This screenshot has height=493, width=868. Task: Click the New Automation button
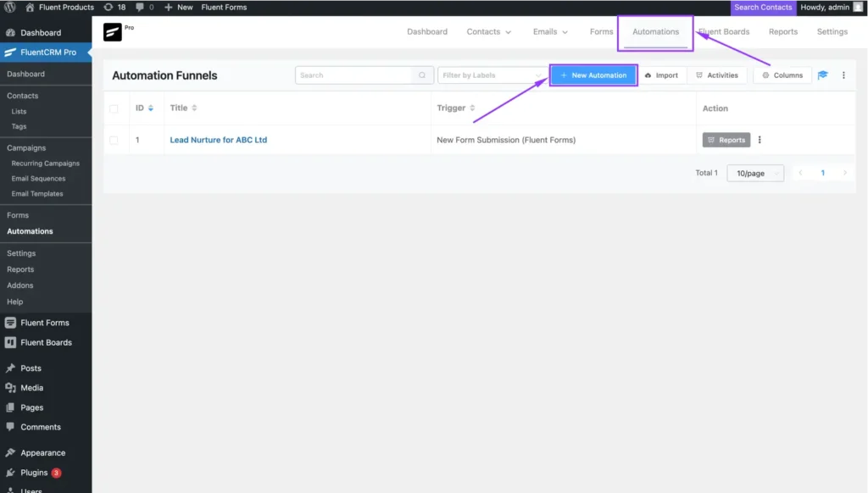pos(593,75)
